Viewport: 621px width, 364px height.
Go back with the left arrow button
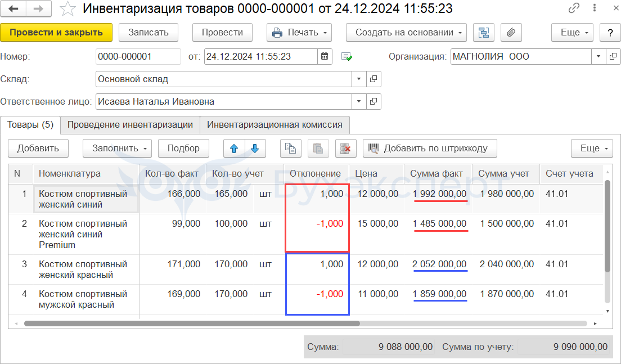13,8
